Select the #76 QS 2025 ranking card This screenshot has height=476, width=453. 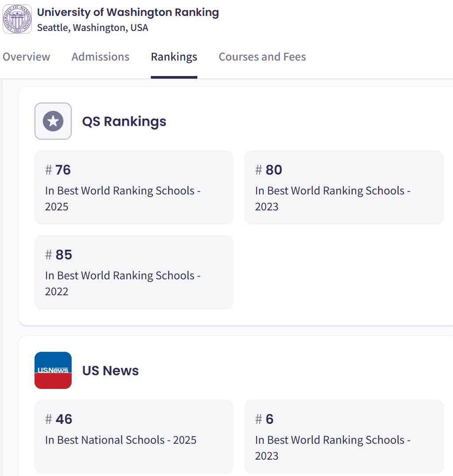click(x=134, y=187)
